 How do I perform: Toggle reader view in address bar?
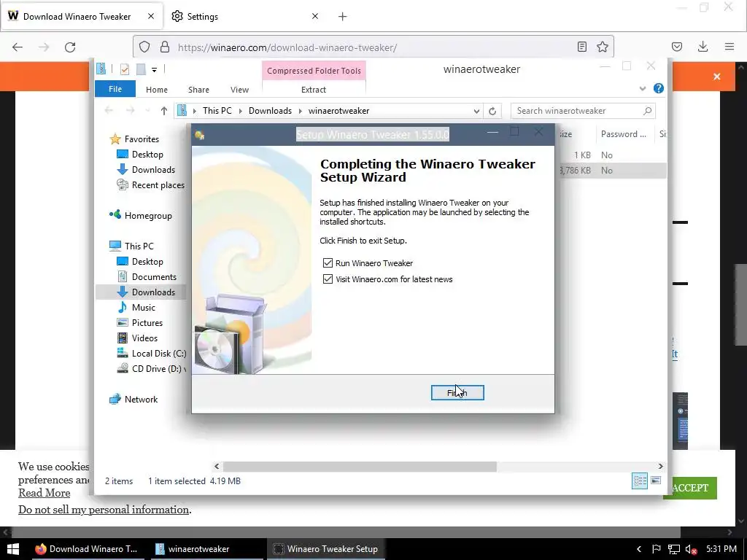click(x=581, y=47)
